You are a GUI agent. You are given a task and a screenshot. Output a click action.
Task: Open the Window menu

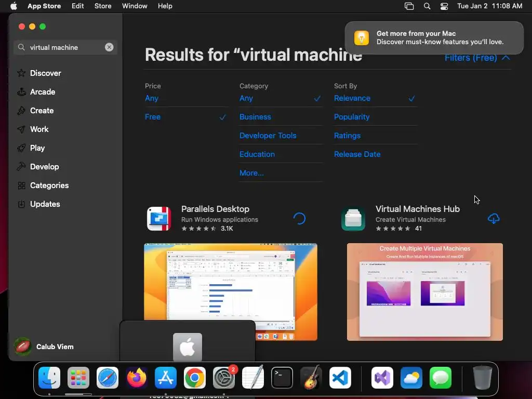(x=135, y=6)
